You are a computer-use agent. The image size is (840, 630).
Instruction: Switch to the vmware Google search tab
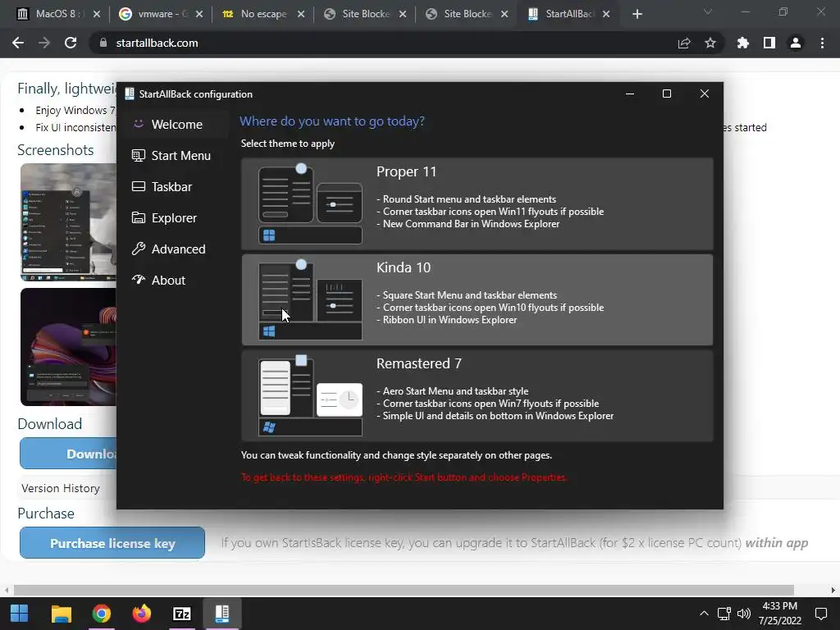(x=162, y=14)
